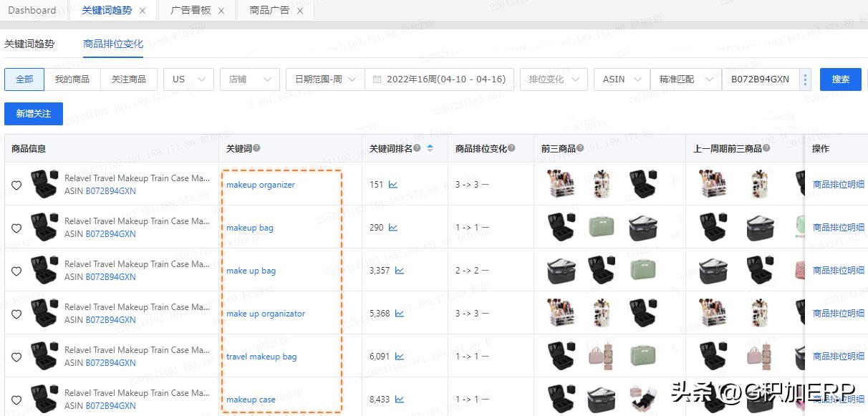Open trend chart next to 8,433 for makeup case
868x416 pixels.
pos(400,399)
